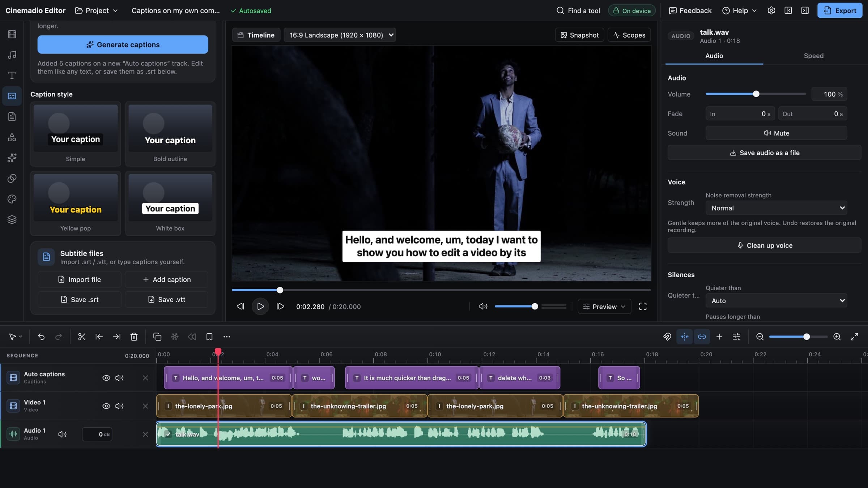The width and height of the screenshot is (868, 488).
Task: Toggle the left panel layout icon
Action: 788,10
